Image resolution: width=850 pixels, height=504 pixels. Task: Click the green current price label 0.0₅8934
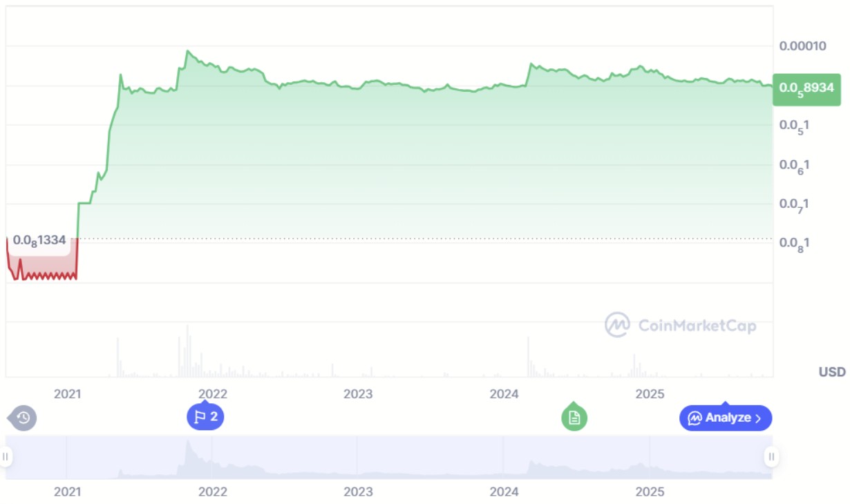tap(806, 88)
